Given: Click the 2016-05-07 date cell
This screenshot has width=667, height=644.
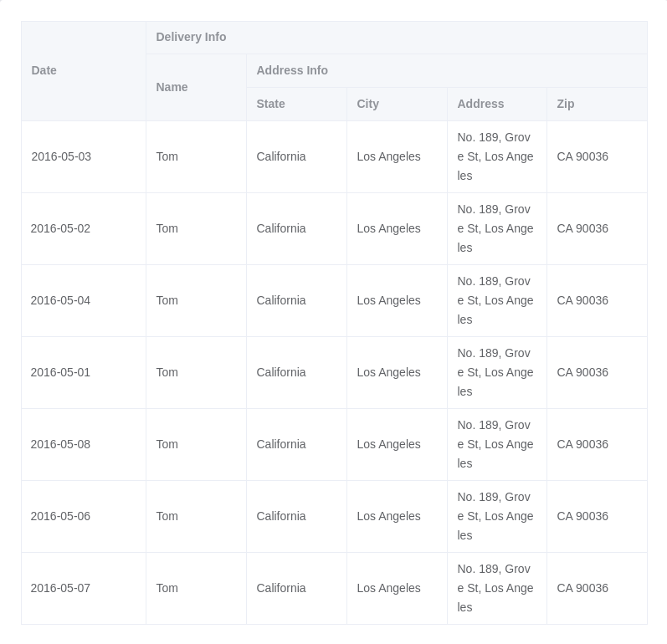Looking at the screenshot, I should click(x=84, y=588).
